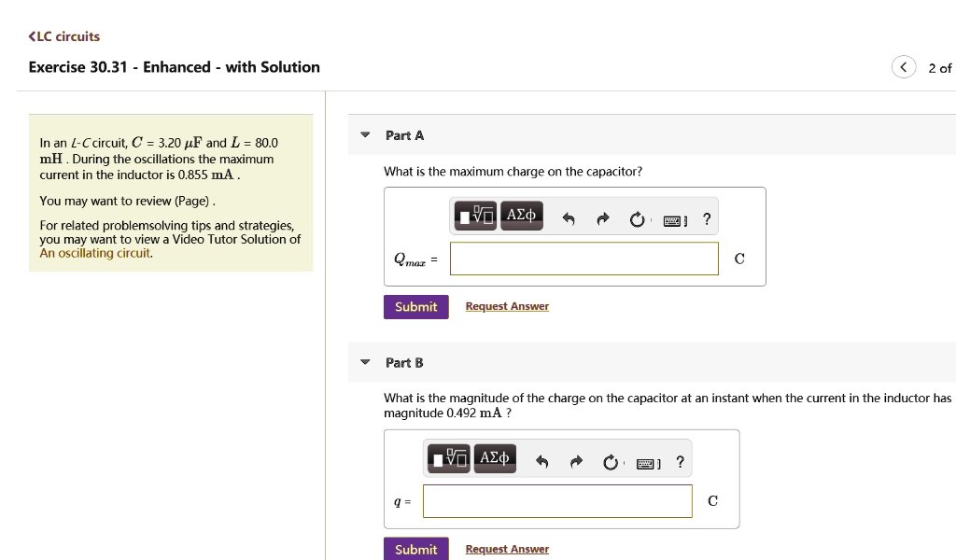Open Greek symbols palette in Part A
This screenshot has height=560, width=956.
point(521,216)
